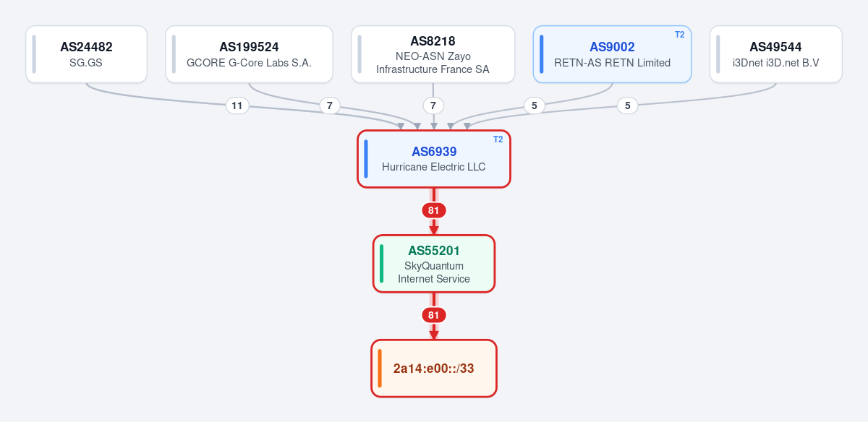
Task: Click the AS6939 link text
Action: [x=434, y=152]
